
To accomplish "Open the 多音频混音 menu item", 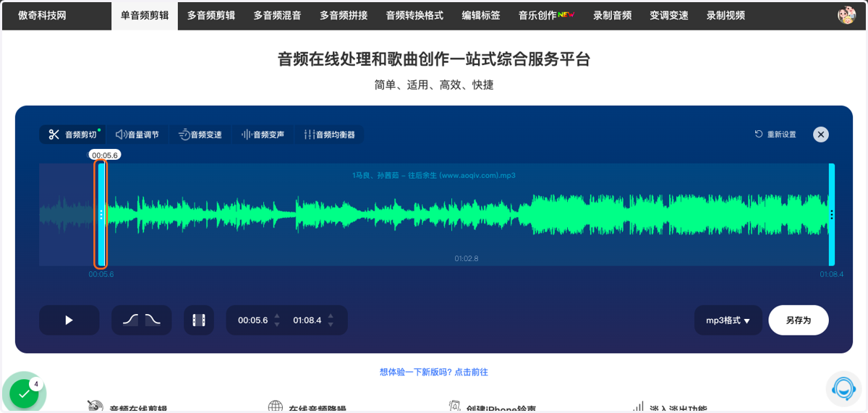I will pos(278,15).
